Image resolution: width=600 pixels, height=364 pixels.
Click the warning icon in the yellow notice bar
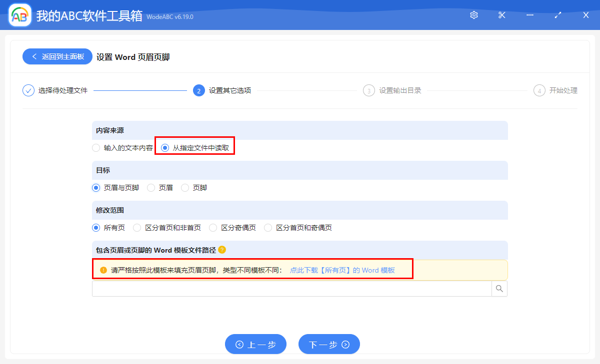(x=102, y=270)
